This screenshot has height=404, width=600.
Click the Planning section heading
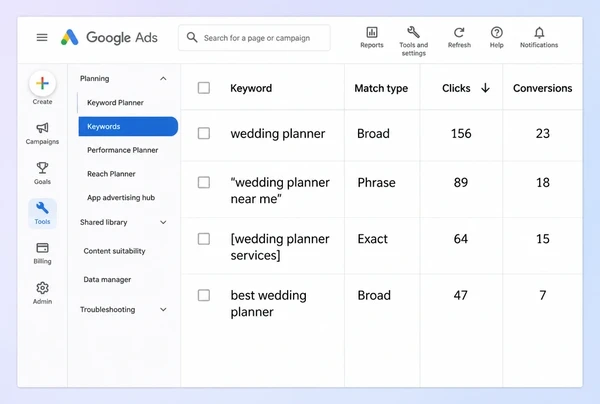(95, 78)
